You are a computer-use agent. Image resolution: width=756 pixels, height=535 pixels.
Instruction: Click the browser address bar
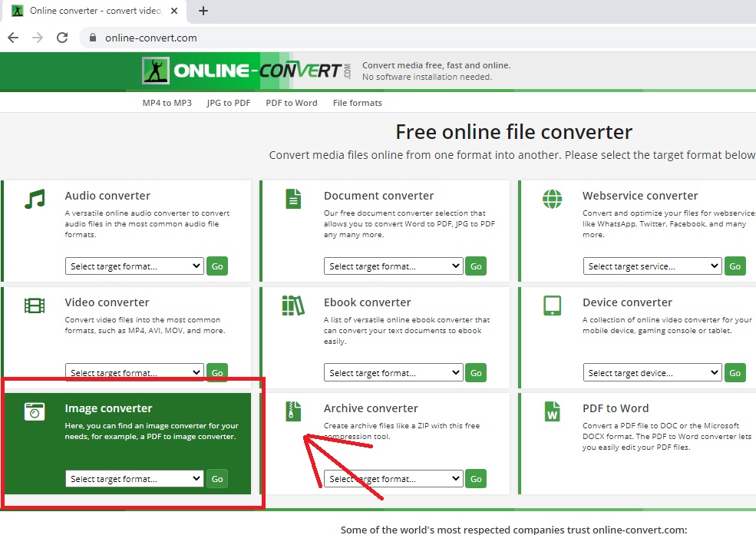[x=384, y=38]
